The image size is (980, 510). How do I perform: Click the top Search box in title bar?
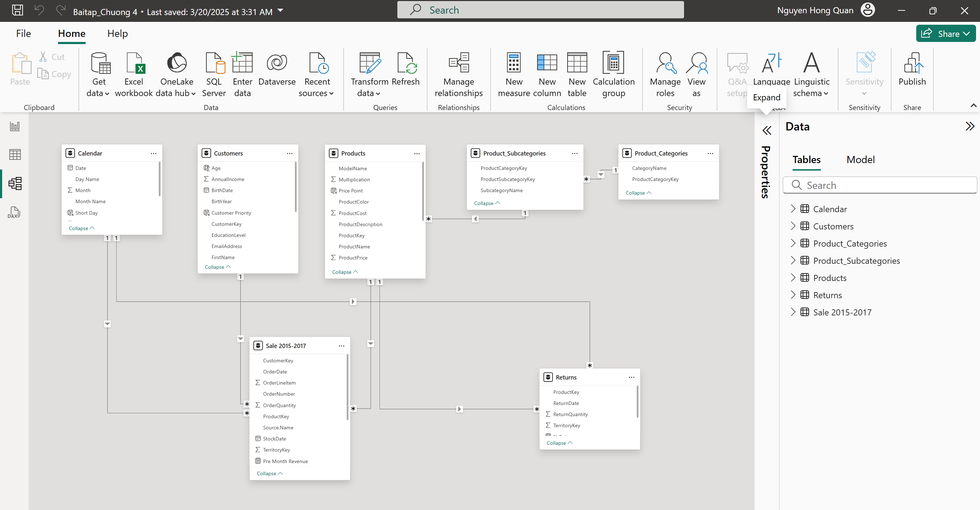pyautogui.click(x=540, y=10)
